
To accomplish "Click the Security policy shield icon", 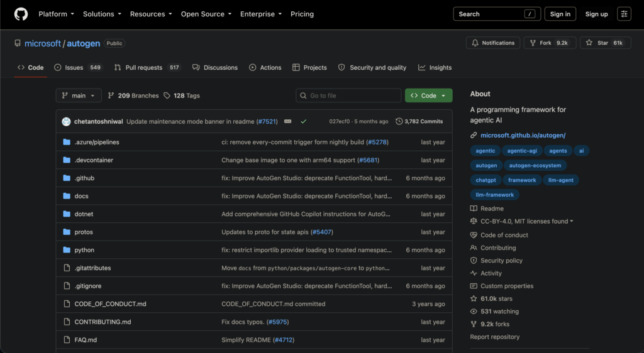I will tap(474, 260).
